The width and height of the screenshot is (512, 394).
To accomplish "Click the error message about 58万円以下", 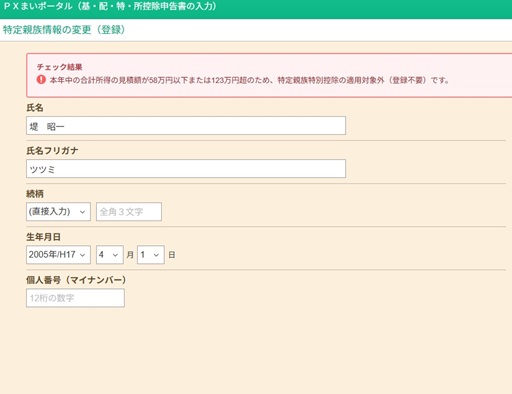I will click(249, 80).
